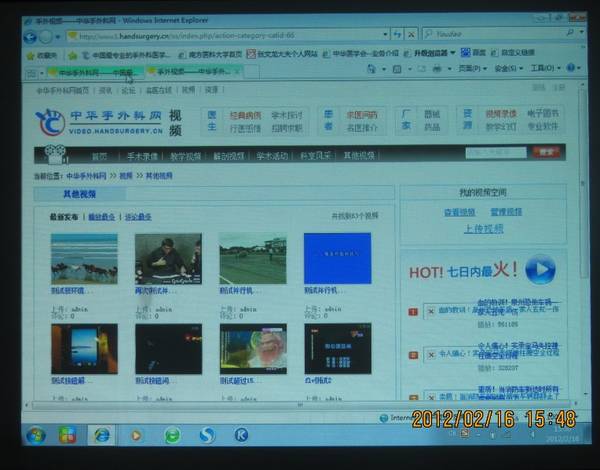Screen dimensions: 600x470
Task: Open Sogou browser icon in taskbar
Action: (207, 435)
